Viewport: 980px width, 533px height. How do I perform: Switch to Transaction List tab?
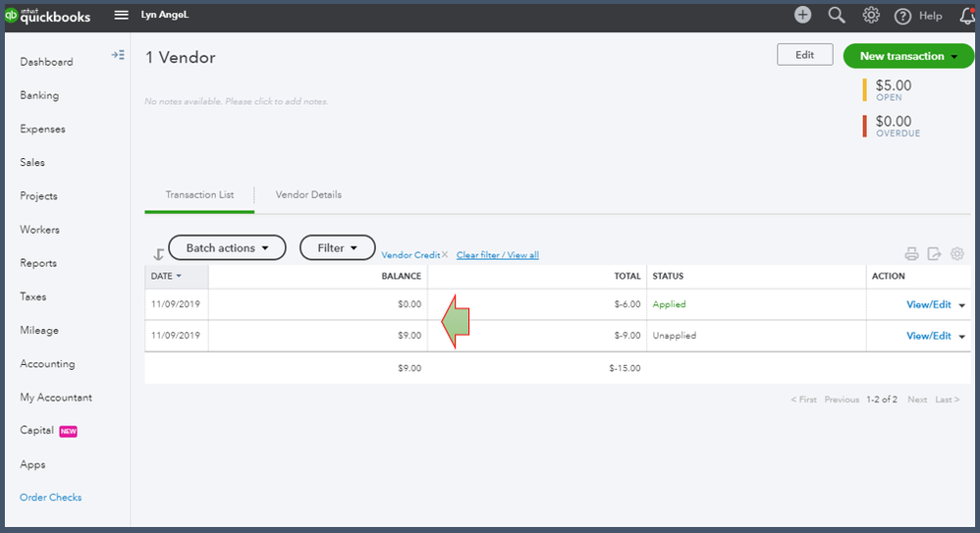(199, 195)
